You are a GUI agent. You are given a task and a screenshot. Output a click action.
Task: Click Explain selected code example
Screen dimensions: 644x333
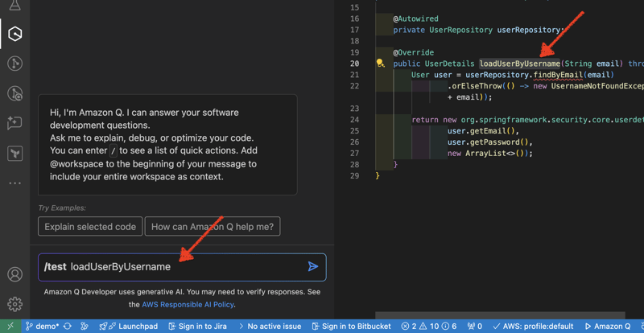pyautogui.click(x=90, y=226)
